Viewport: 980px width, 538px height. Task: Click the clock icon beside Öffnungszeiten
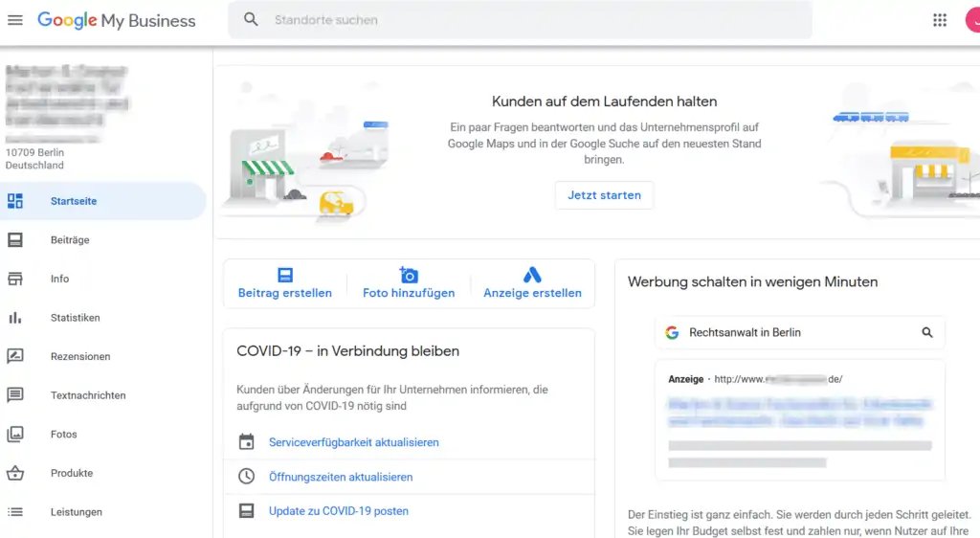pos(246,476)
